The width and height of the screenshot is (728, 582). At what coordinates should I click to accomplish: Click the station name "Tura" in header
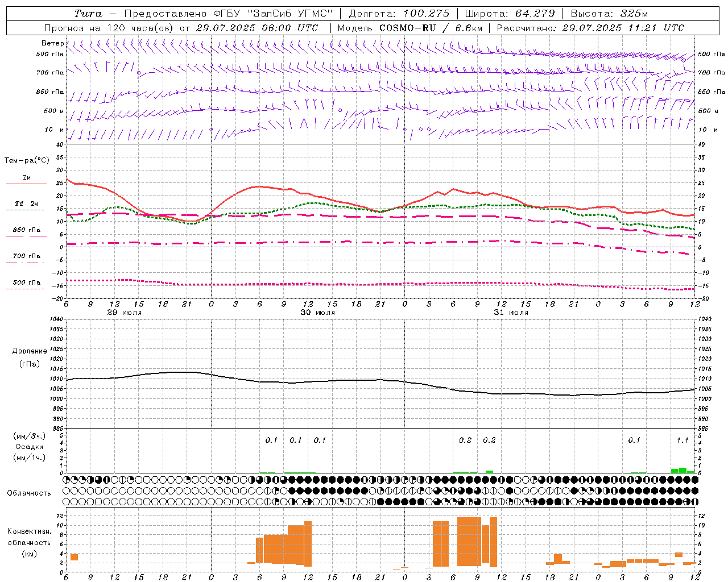(x=88, y=14)
